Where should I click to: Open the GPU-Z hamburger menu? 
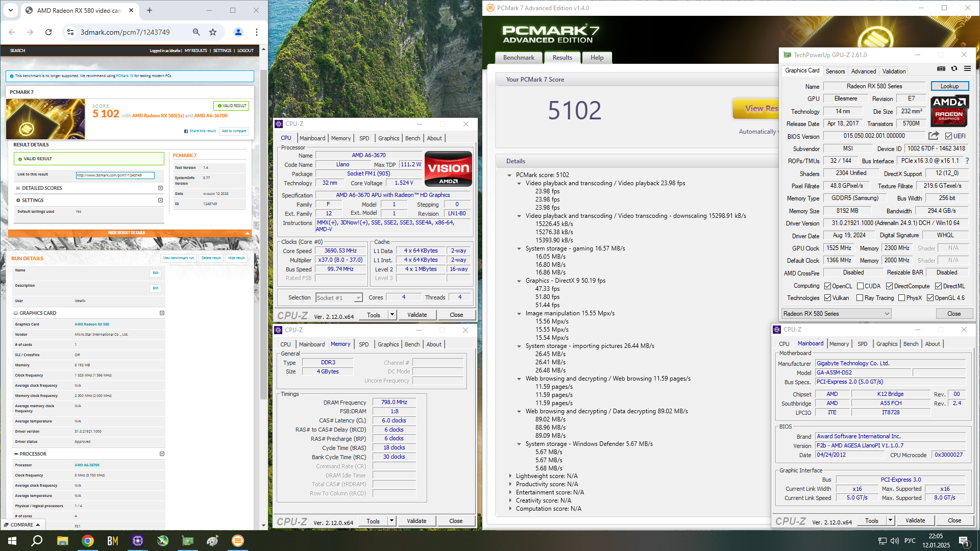coord(967,68)
